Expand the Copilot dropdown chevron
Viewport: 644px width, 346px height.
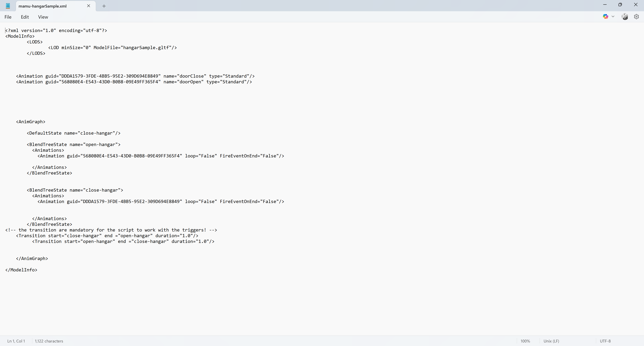613,16
